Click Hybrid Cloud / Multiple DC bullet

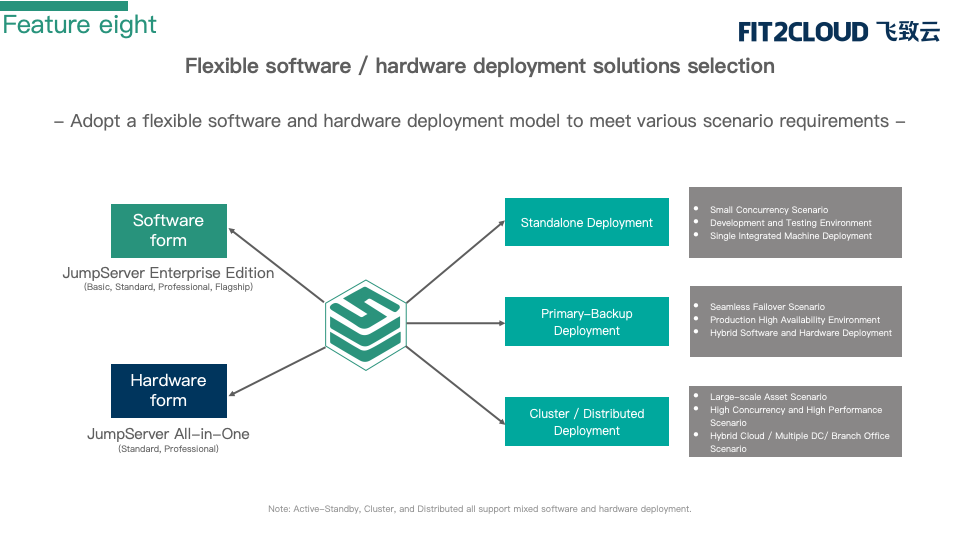pos(800,442)
